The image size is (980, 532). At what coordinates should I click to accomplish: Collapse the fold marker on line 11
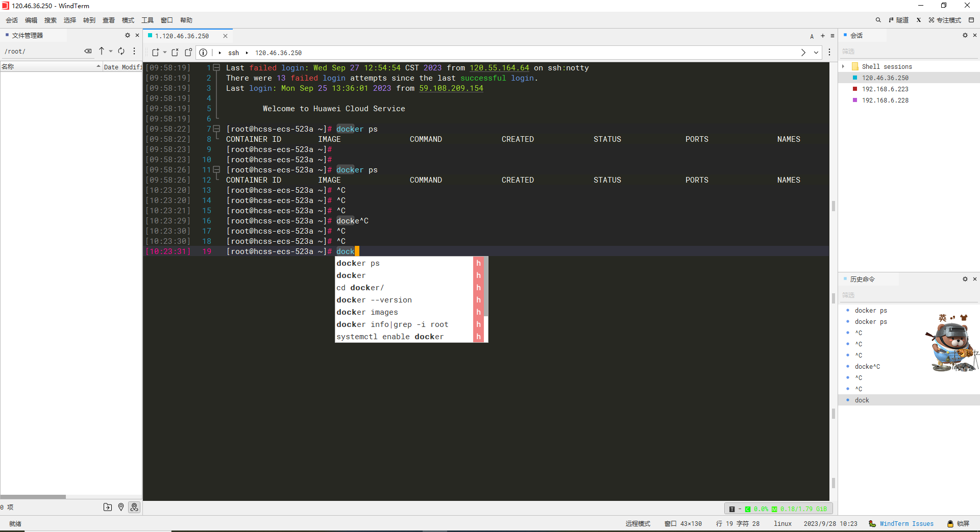(216, 170)
